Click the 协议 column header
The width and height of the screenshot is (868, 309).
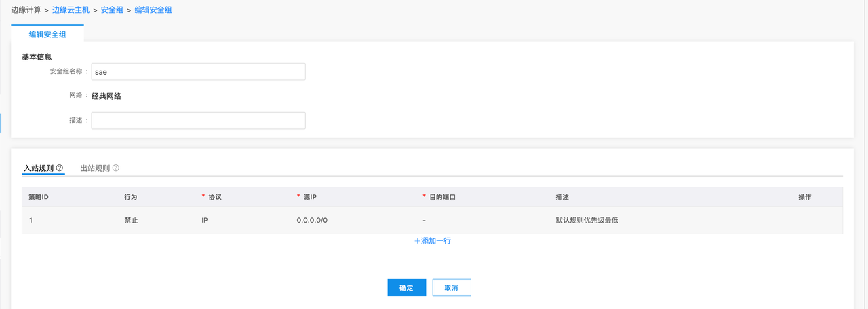pyautogui.click(x=215, y=197)
